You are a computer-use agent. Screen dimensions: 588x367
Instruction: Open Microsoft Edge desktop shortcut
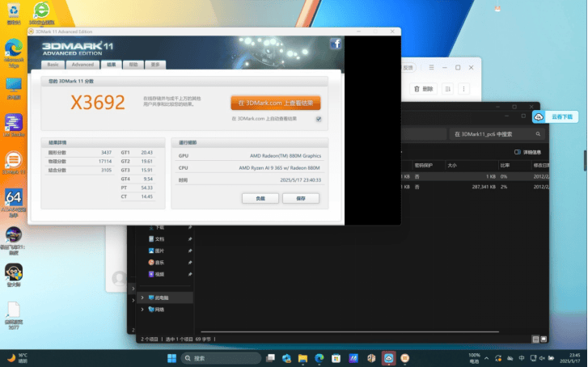click(14, 53)
